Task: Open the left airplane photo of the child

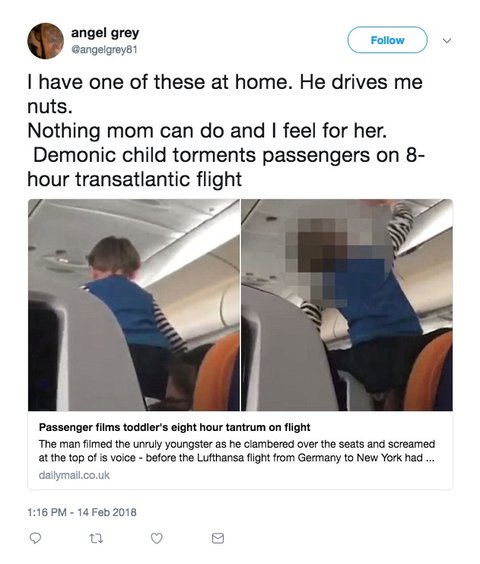Action: pos(134,305)
